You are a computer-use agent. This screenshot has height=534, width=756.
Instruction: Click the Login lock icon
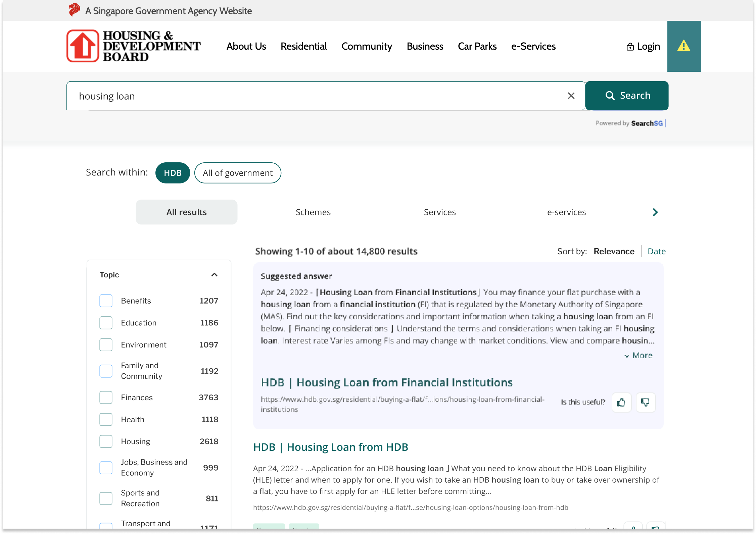tap(630, 47)
